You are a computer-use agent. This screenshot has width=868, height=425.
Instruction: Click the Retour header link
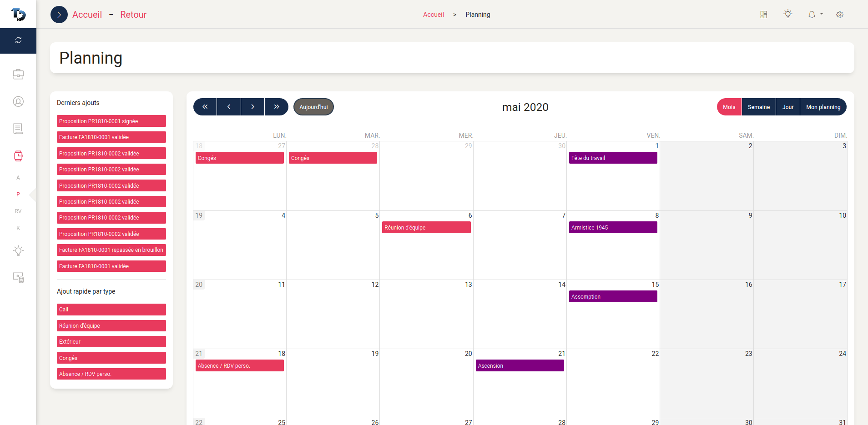click(133, 15)
